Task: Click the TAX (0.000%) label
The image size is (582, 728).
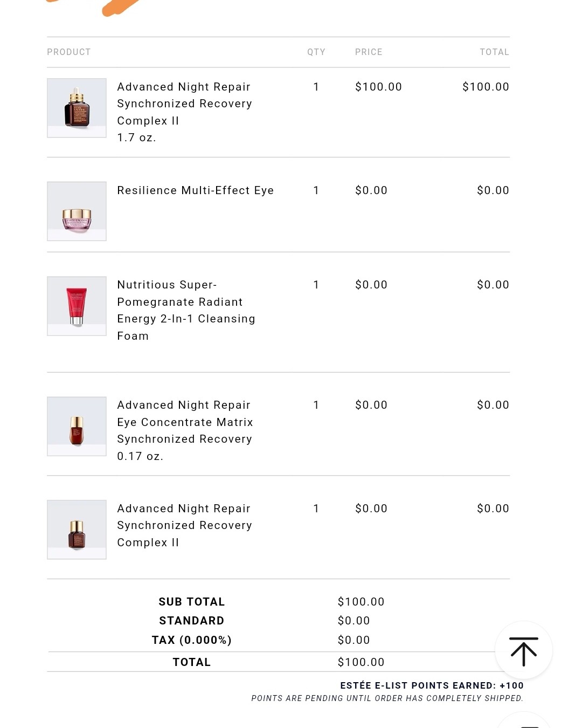Action: 191,640
